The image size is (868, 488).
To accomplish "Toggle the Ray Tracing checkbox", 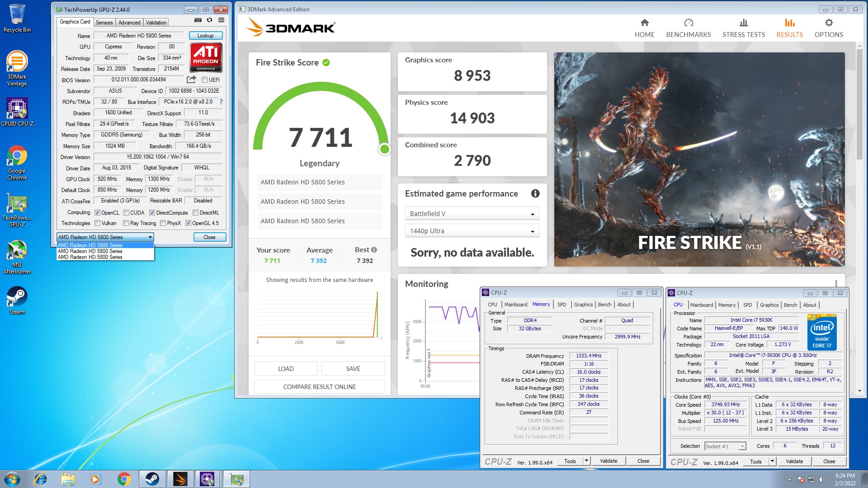I will click(x=126, y=223).
